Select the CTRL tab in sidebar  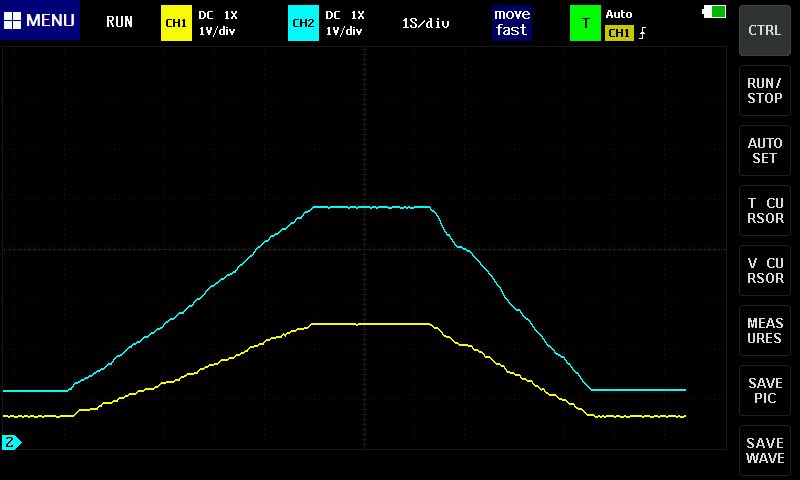[765, 30]
